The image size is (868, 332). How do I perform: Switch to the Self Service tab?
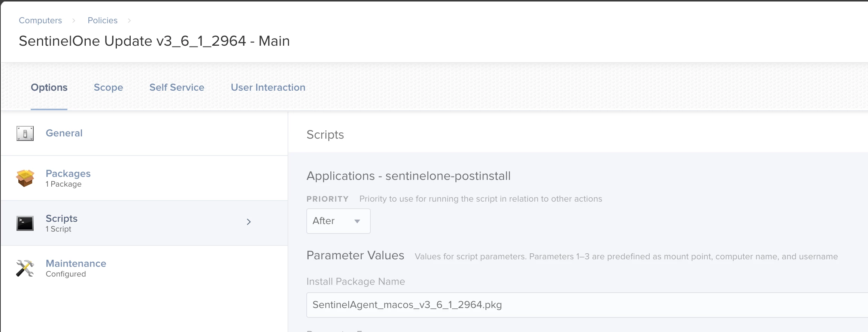(177, 87)
